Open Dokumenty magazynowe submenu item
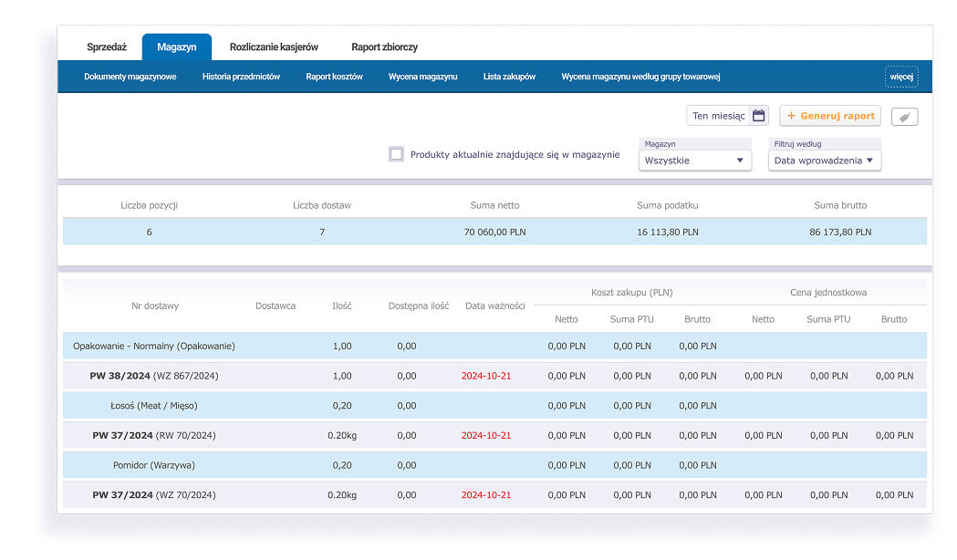957x560 pixels. pos(130,77)
